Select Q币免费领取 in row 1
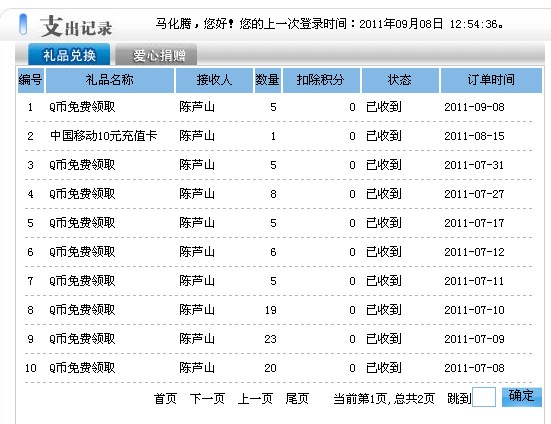The image size is (551, 424). tap(82, 107)
